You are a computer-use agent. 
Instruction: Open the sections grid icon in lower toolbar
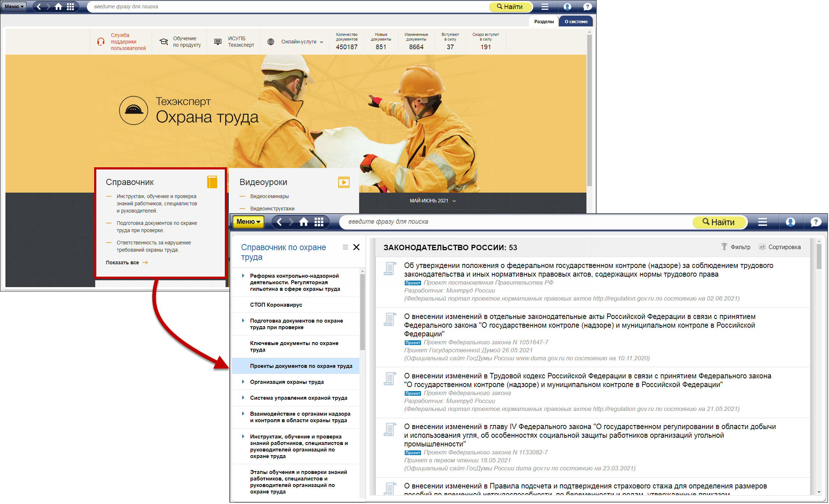tap(319, 222)
